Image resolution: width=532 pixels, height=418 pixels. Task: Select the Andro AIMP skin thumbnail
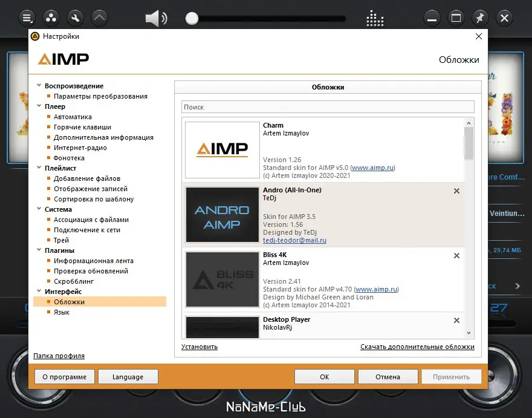click(x=222, y=215)
